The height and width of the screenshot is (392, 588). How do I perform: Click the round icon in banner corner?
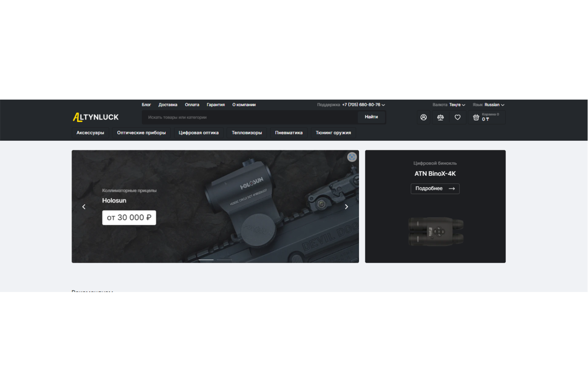coord(352,157)
